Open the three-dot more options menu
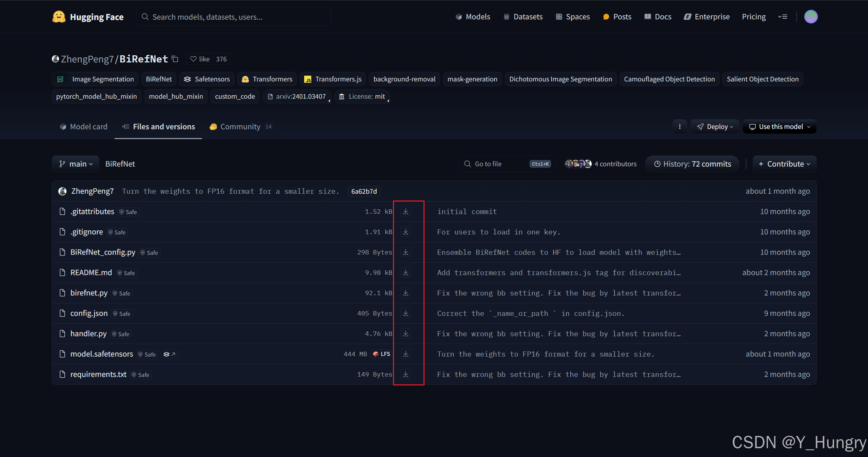Viewport: 868px width, 457px height. coord(679,127)
